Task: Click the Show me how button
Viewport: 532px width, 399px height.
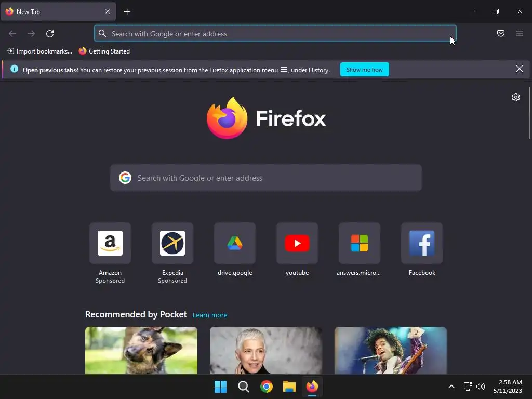Action: [364, 70]
